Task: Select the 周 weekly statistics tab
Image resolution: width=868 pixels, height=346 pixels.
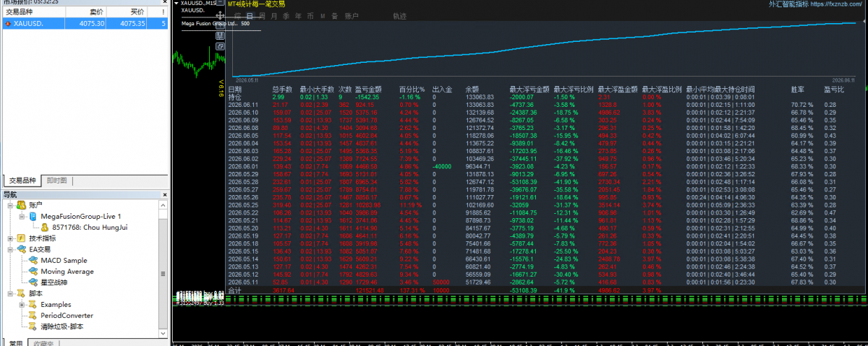Action: [262, 16]
